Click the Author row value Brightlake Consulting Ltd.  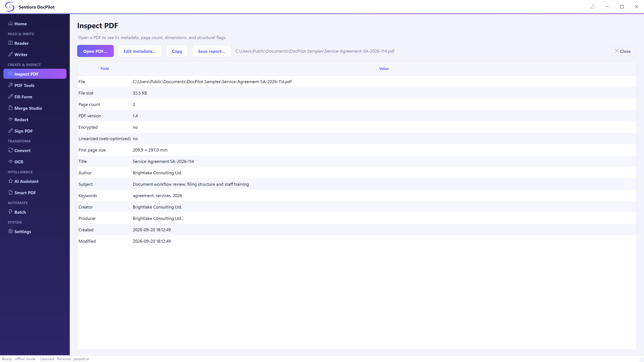point(157,173)
